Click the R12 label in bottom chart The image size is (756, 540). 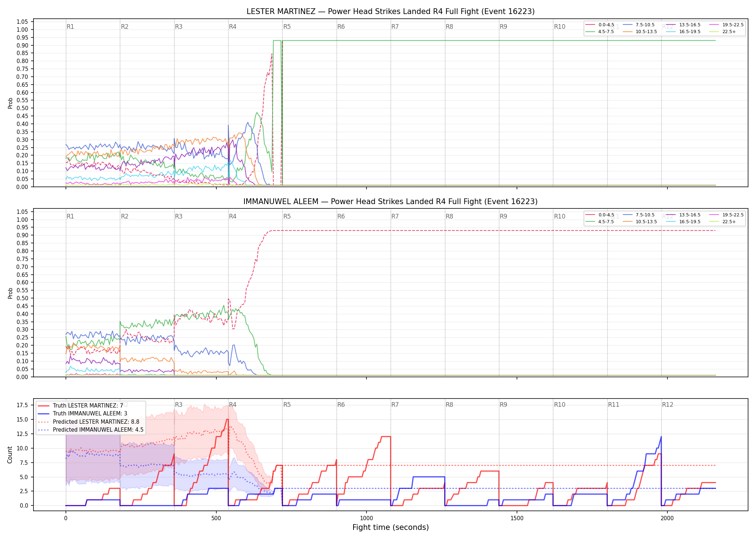click(x=667, y=405)
